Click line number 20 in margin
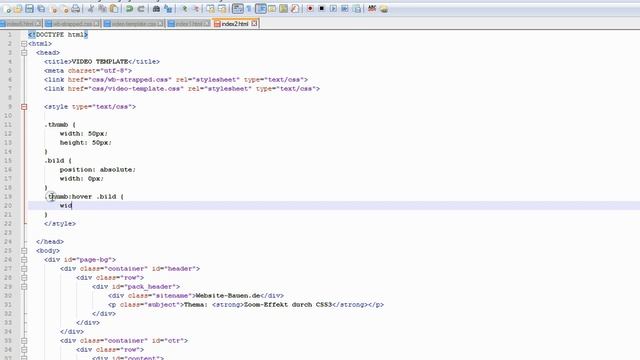640x360 pixels. tap(9, 206)
